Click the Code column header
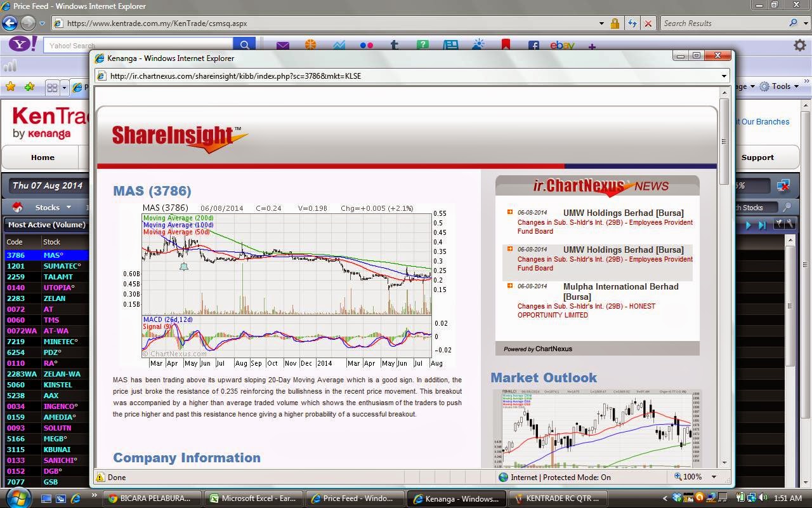Image resolution: width=812 pixels, height=508 pixels. tap(15, 242)
